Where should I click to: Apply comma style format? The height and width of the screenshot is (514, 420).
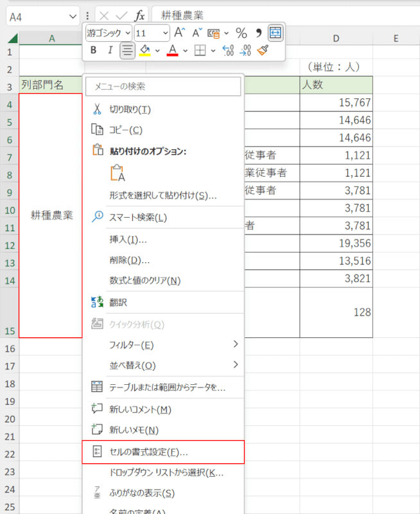point(259,32)
